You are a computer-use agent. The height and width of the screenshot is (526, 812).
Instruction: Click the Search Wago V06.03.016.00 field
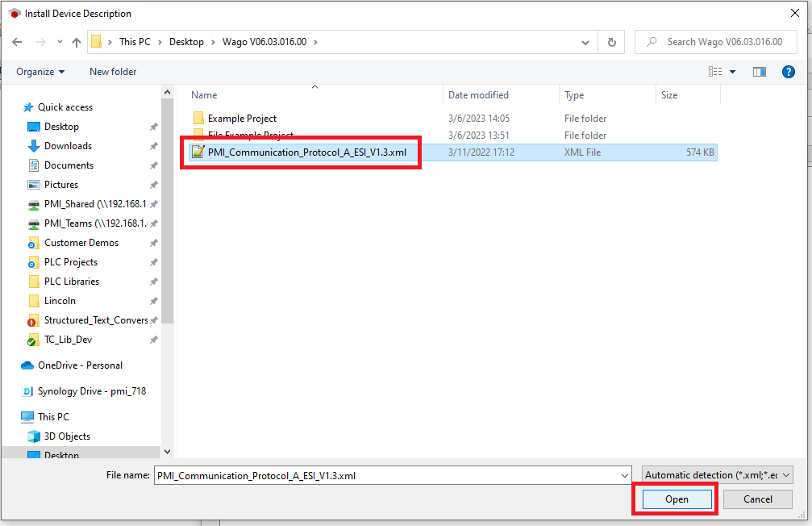[x=722, y=42]
